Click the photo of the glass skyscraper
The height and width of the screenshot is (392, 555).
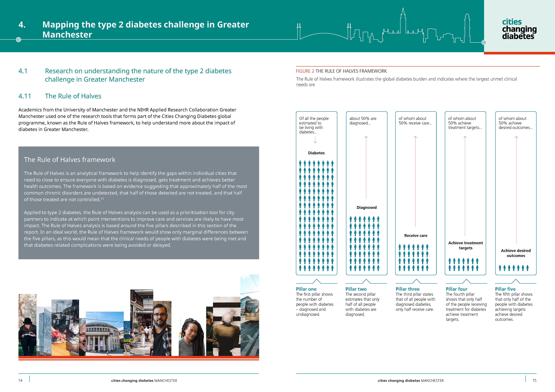tap(44, 331)
